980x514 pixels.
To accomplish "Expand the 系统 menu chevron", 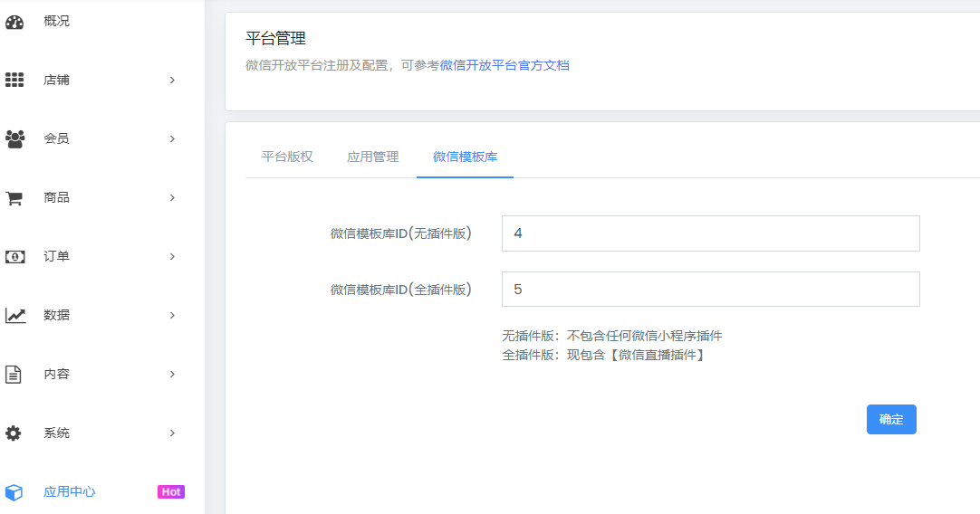I will 172,433.
